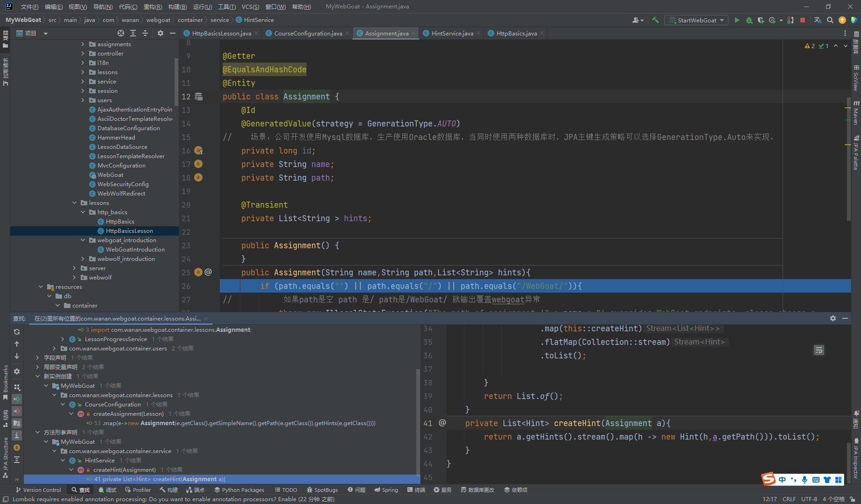Open the StartWebGoat run configuration dropdown
This screenshot has width=861, height=504.
(x=696, y=20)
